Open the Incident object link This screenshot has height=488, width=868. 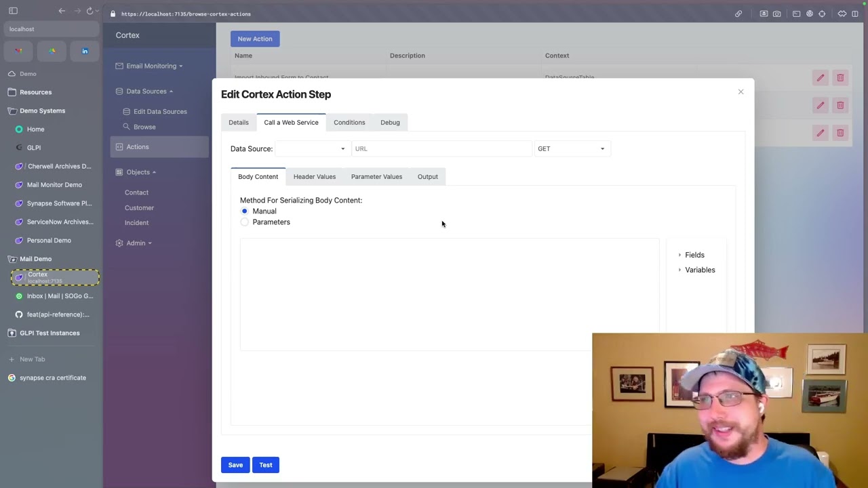(136, 223)
